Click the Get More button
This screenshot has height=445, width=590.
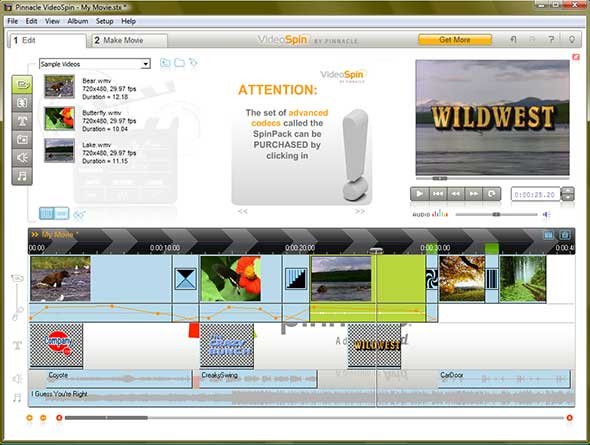pos(455,39)
